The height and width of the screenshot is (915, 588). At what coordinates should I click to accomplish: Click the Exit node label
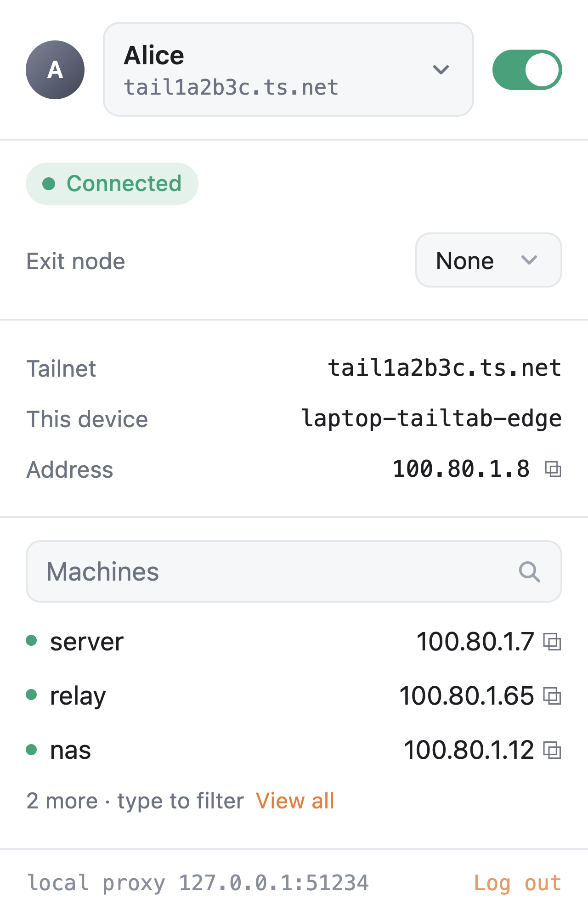point(76,261)
